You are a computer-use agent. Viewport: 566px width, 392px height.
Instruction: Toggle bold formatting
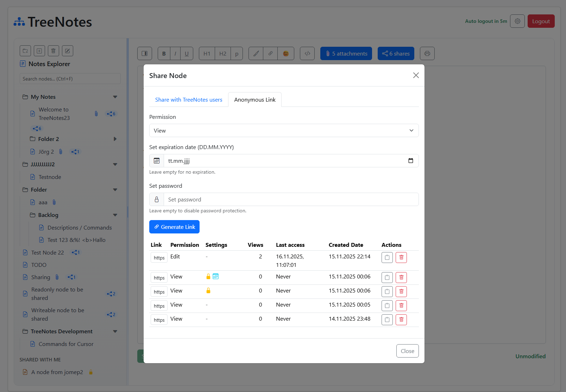(164, 53)
